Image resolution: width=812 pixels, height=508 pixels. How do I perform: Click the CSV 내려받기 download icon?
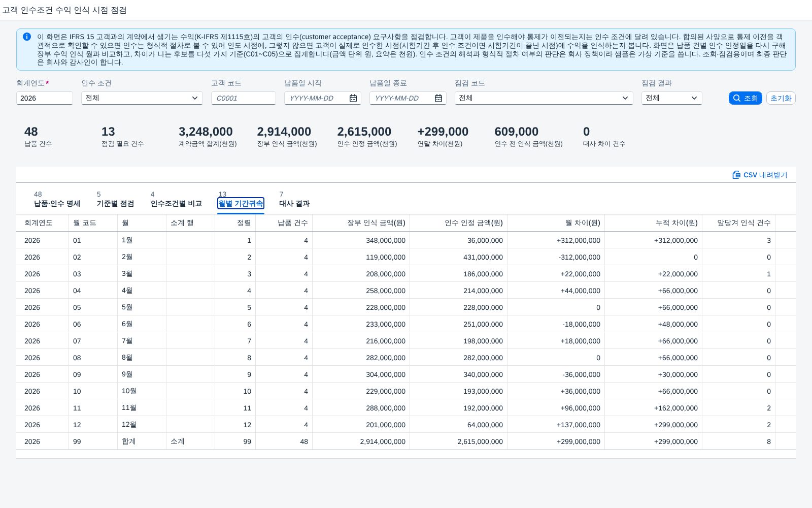[x=736, y=175]
